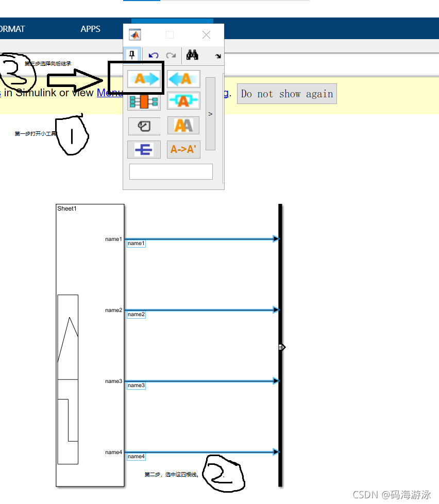The image size is (439, 504).
Task: Click the bus output port arrow
Action: 282,347
